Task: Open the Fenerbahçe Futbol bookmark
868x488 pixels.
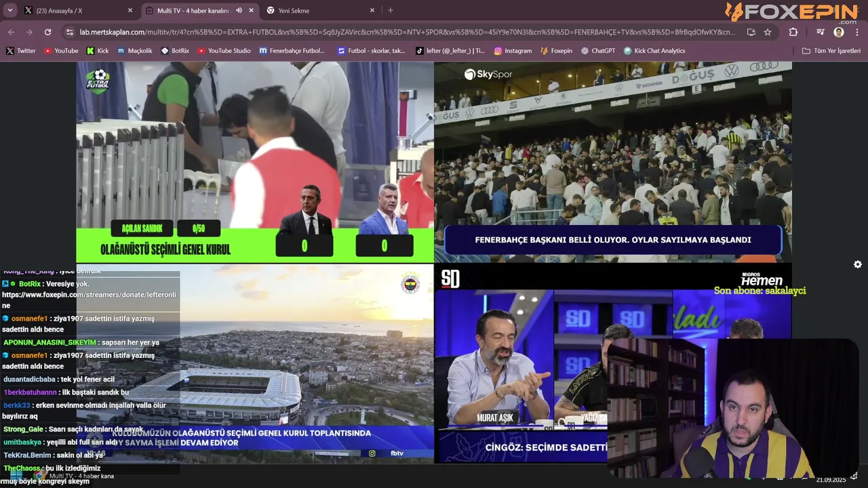Action: click(x=292, y=51)
